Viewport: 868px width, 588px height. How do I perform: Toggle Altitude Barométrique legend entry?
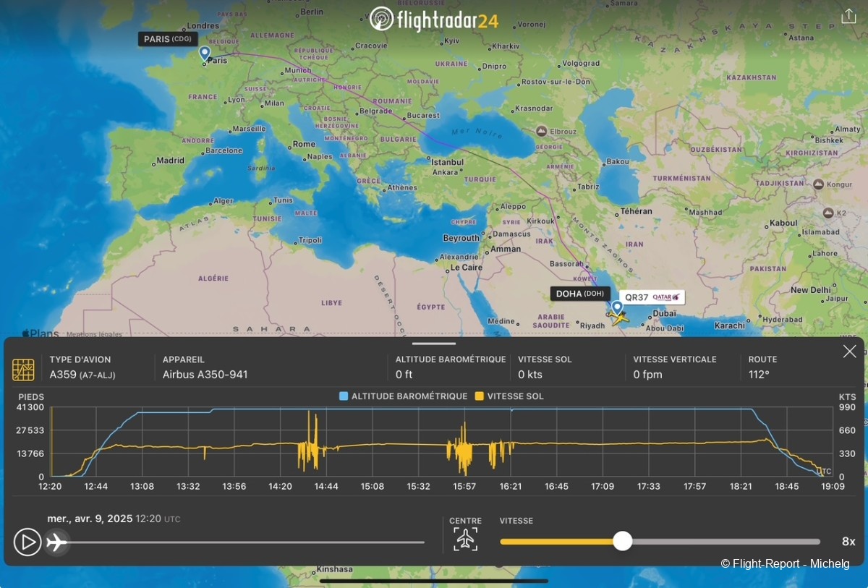tap(404, 396)
